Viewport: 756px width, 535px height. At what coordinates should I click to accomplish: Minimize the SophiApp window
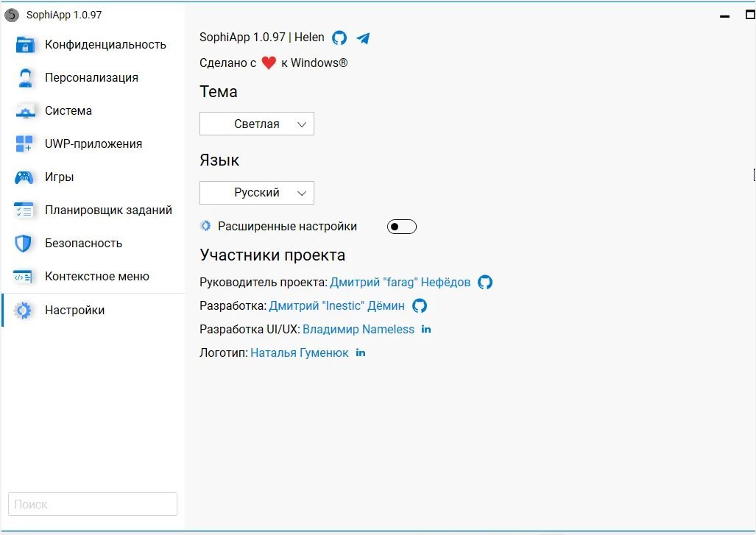tap(725, 15)
